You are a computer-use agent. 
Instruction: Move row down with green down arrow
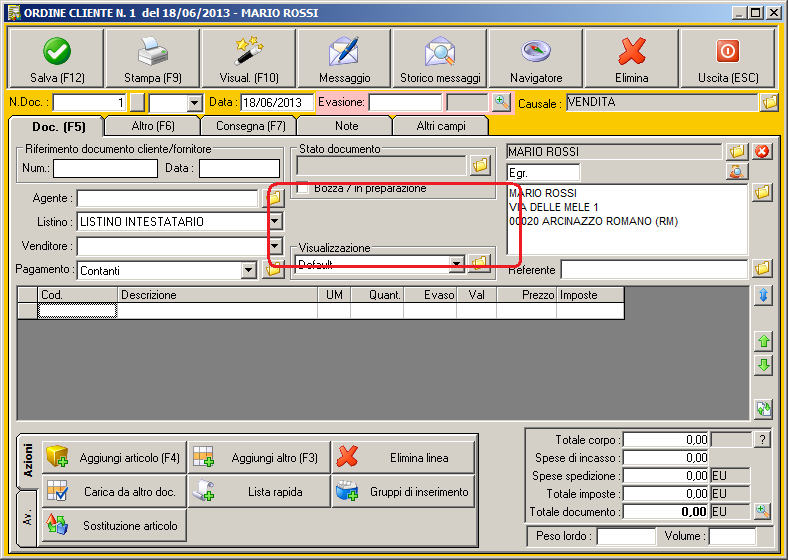pyautogui.click(x=763, y=365)
